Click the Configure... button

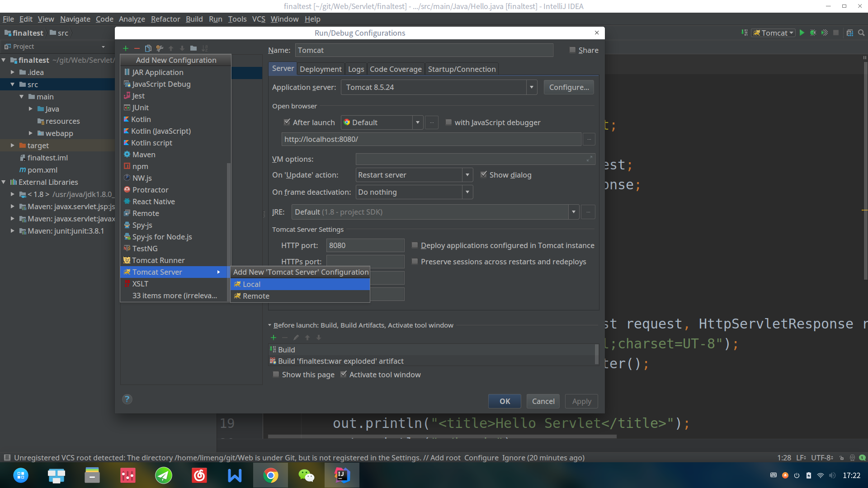pos(569,87)
